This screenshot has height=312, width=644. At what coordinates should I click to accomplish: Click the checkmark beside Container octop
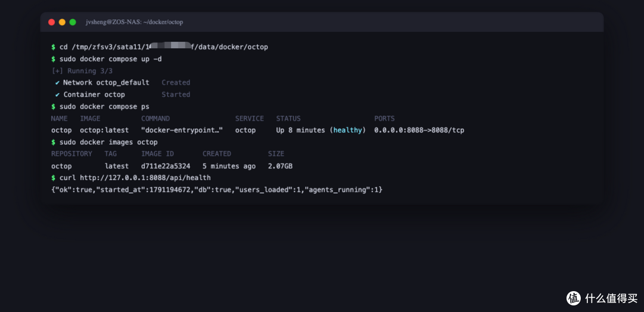pyautogui.click(x=57, y=94)
